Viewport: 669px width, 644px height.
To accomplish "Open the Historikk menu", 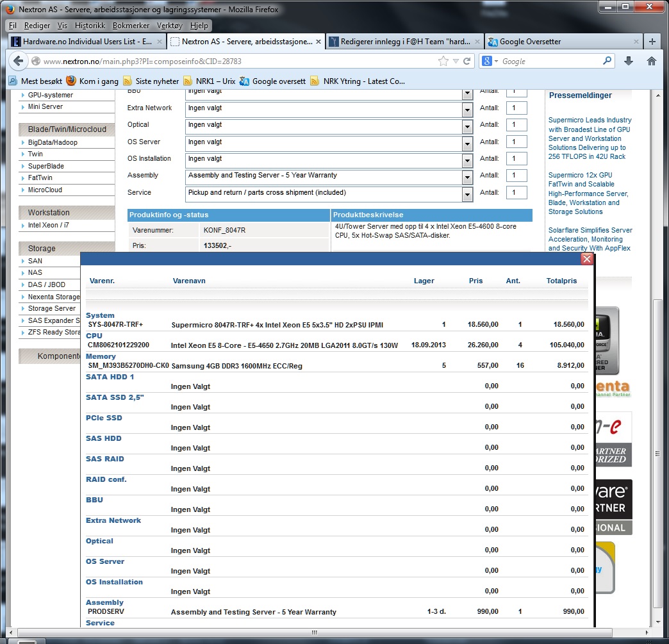I will 90,26.
